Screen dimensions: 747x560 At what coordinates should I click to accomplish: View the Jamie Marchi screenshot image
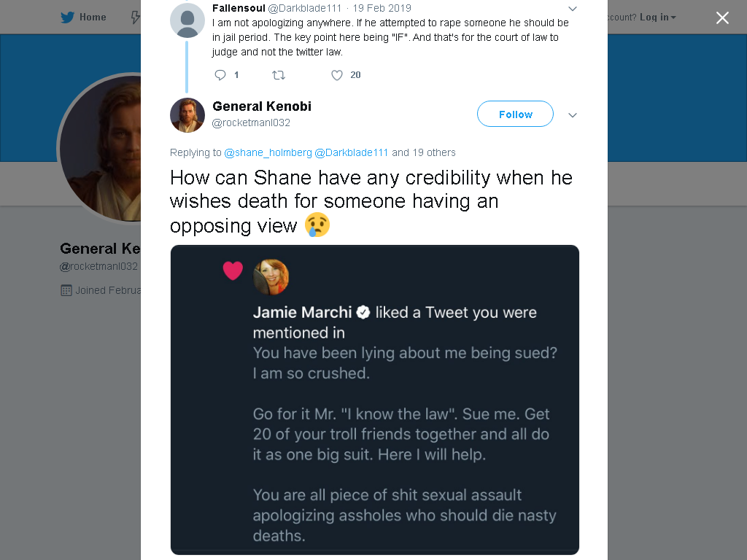pos(375,400)
